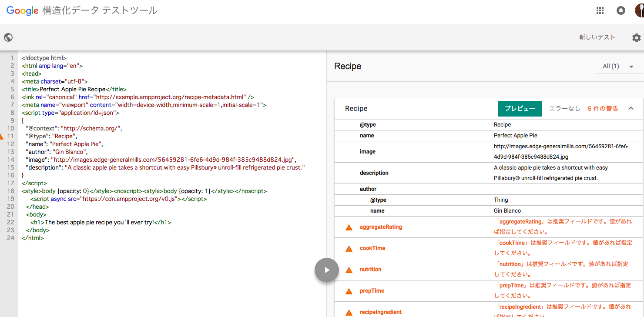Click the cookTime warning triangle

click(349, 248)
